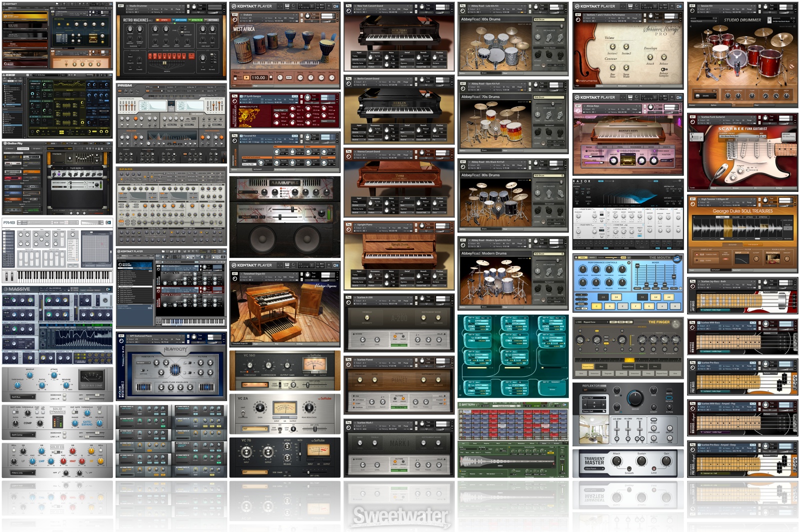Image resolution: width=800 pixels, height=532 pixels.
Task: Open the Soft Comp preset dropdown in Solid Dynamics
Action: 22,435
